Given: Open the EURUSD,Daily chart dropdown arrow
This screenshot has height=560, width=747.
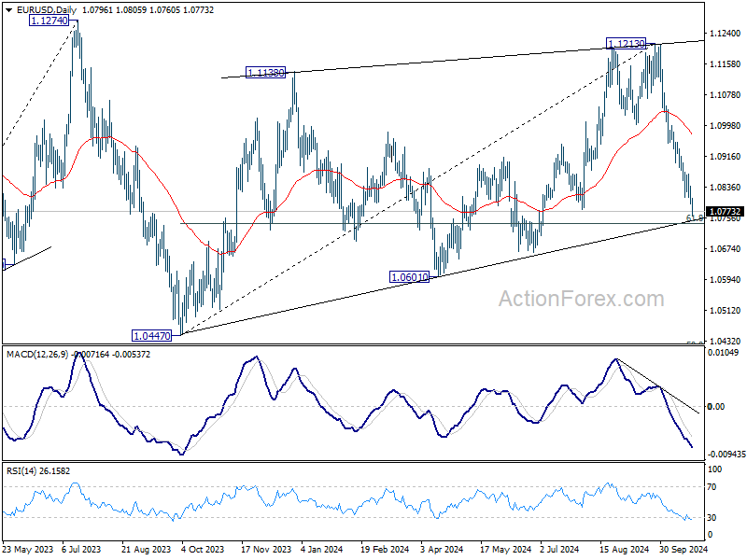Looking at the screenshot, I should point(9,10).
